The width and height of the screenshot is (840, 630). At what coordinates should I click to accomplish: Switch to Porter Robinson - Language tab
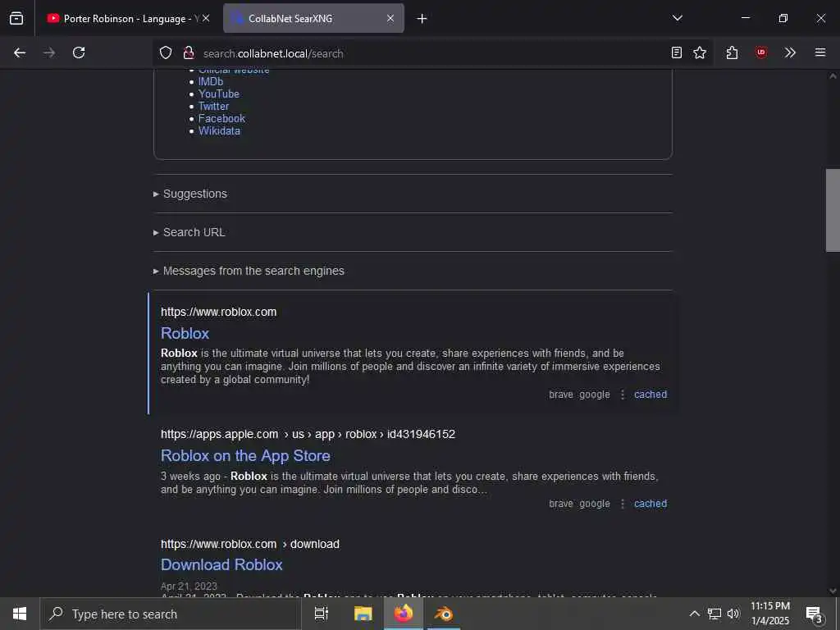tap(127, 18)
